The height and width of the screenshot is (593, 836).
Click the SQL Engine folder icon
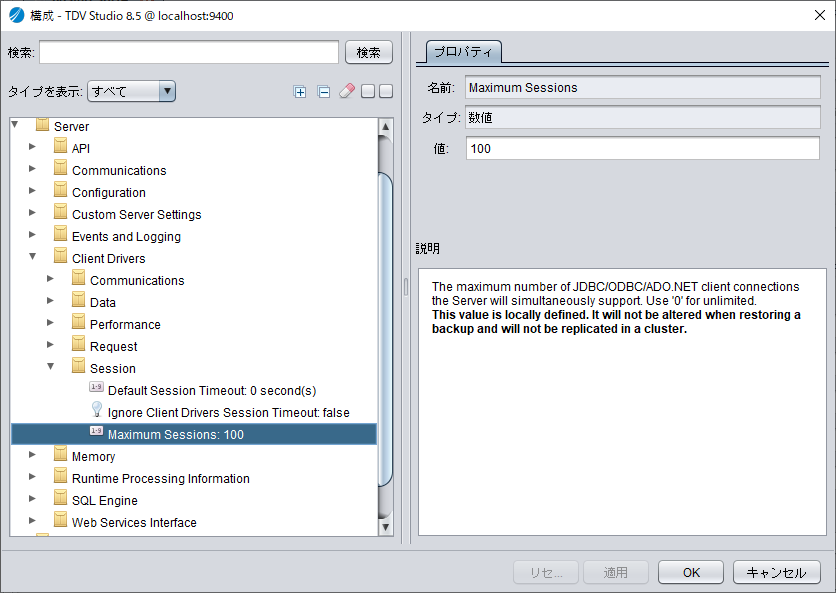61,498
